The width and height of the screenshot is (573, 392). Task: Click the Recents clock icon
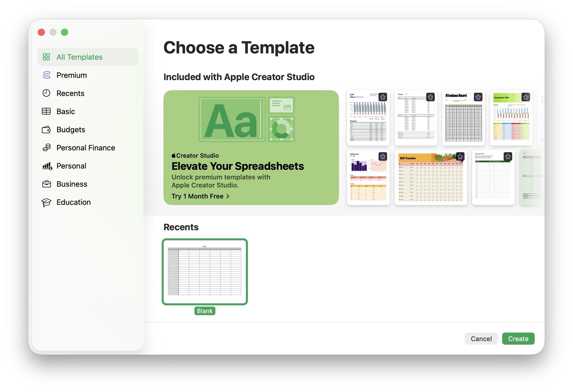46,93
